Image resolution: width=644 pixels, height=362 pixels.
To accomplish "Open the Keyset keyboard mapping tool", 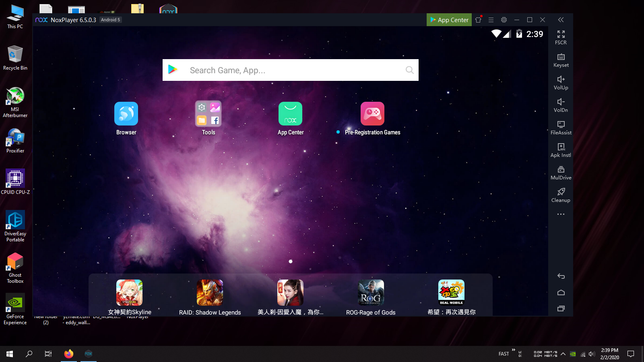I will click(561, 60).
